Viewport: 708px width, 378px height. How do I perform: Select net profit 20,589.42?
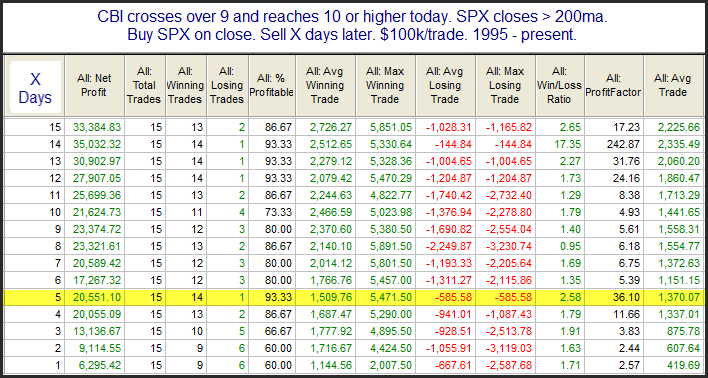[96, 264]
